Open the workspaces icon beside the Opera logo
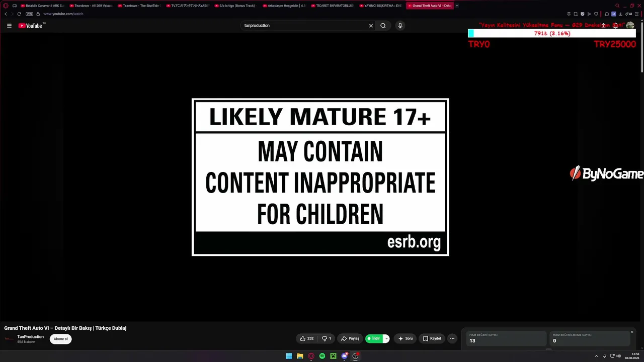 tap(15, 6)
